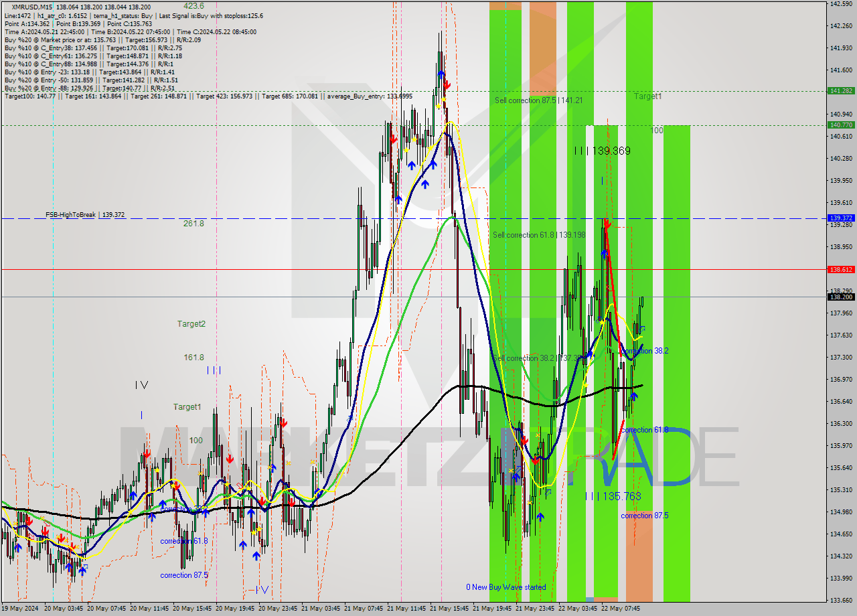Click the 423.6 Fibonacci level label

click(x=194, y=6)
